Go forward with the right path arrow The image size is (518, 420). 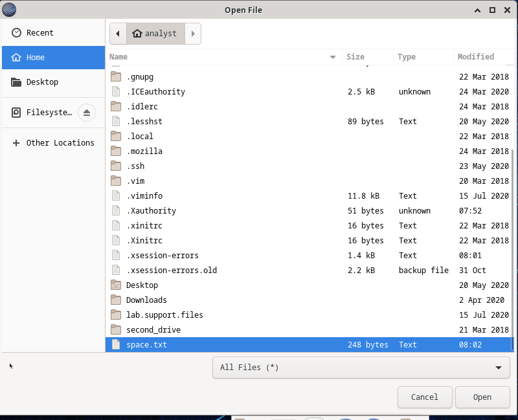click(x=193, y=34)
